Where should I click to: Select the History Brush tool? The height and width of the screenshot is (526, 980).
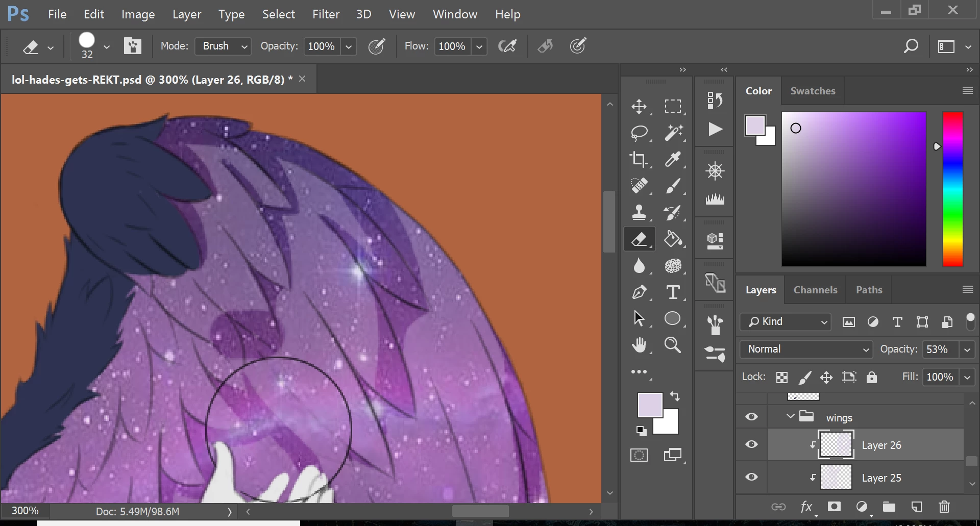[x=673, y=212]
